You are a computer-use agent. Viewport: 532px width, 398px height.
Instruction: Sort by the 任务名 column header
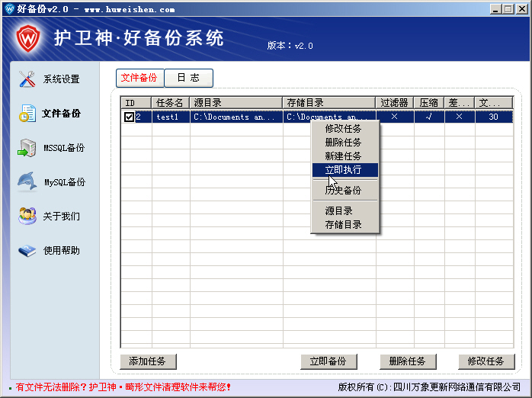tap(171, 103)
